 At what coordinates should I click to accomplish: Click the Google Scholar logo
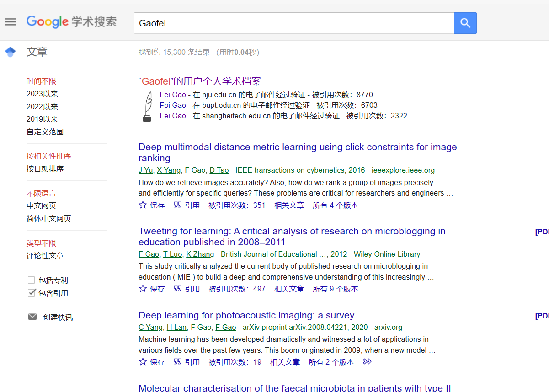71,22
